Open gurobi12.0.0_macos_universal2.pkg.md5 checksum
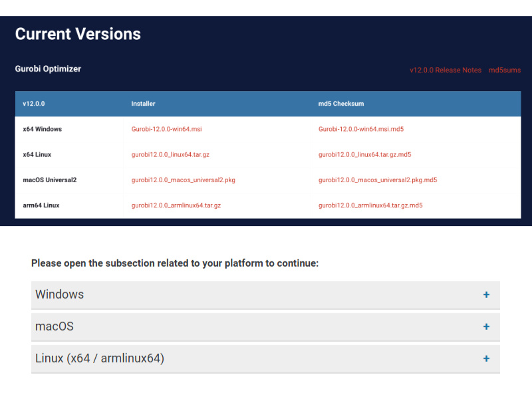This screenshot has width=532, height=399. 378,180
